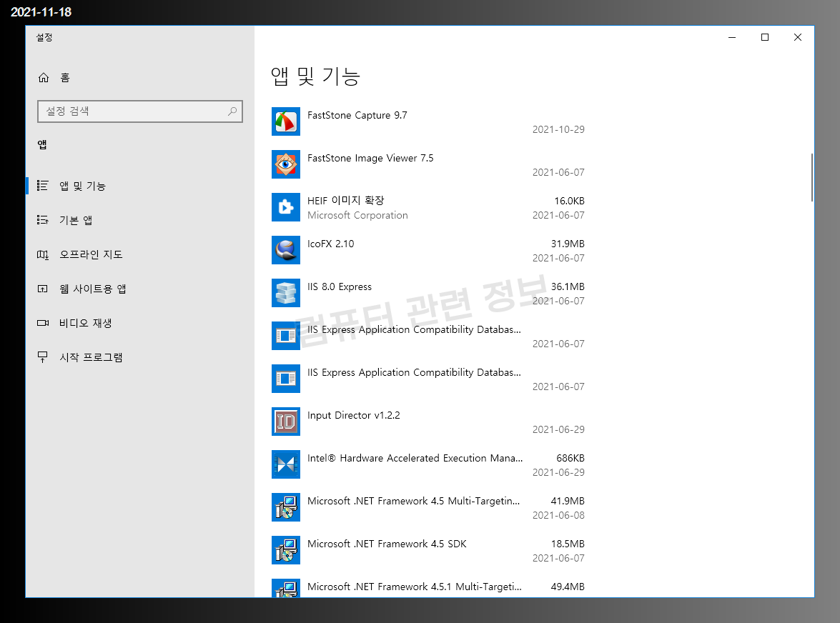Viewport: 840px width, 623px height.
Task: Minimize the 설정 window
Action: pyautogui.click(x=732, y=37)
